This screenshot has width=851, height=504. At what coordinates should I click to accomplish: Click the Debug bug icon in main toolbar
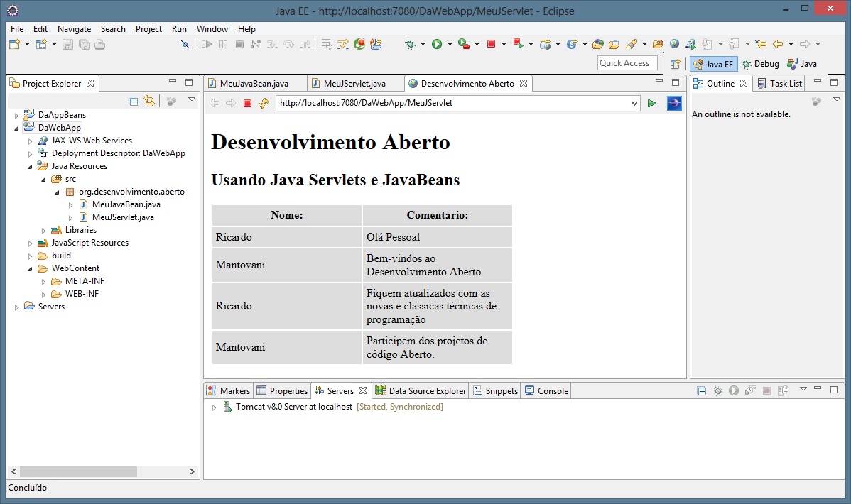[x=411, y=44]
